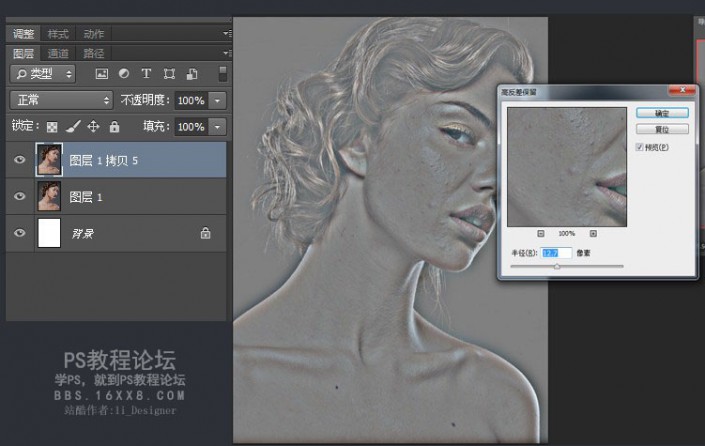Open the 不透明度 slider dropdown arrow

point(217,100)
